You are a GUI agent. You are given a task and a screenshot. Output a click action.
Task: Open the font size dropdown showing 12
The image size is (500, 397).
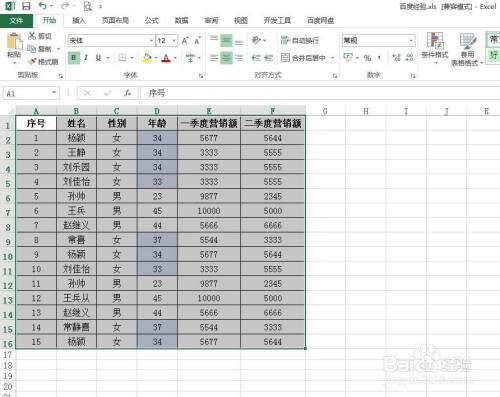coord(174,41)
